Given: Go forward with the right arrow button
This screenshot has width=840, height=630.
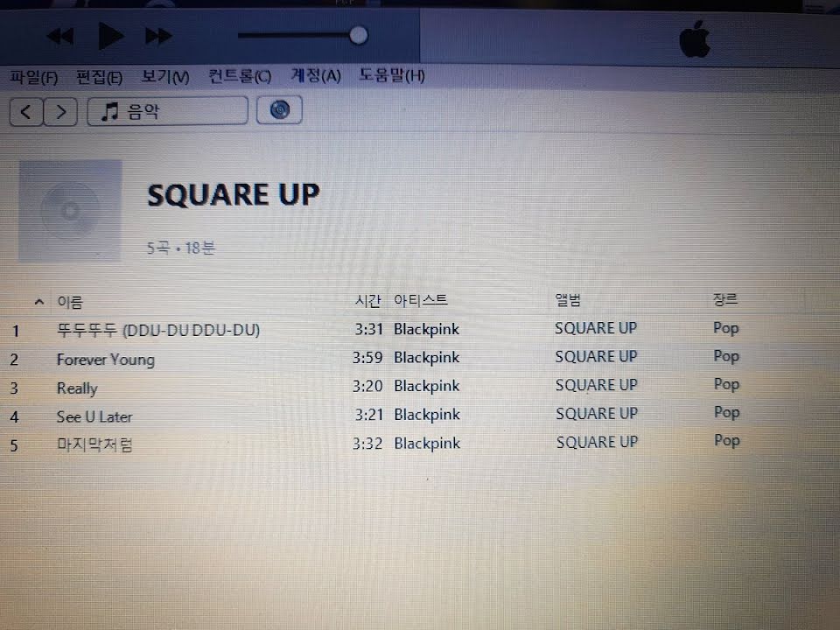Looking at the screenshot, I should click(60, 112).
